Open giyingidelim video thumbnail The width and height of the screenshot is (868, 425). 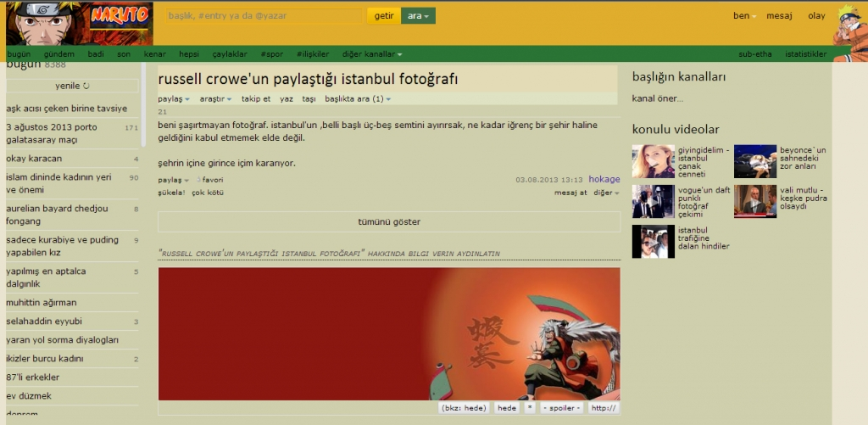pos(654,161)
